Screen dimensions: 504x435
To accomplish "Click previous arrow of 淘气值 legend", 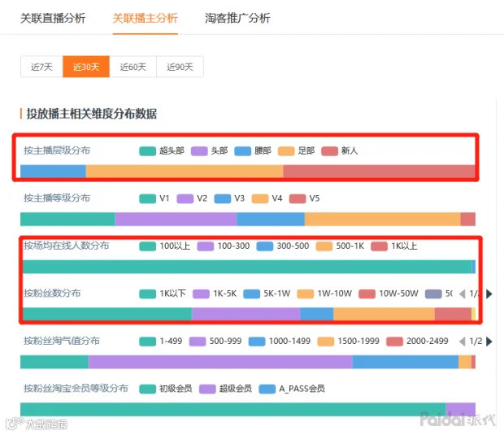I will click(x=463, y=341).
